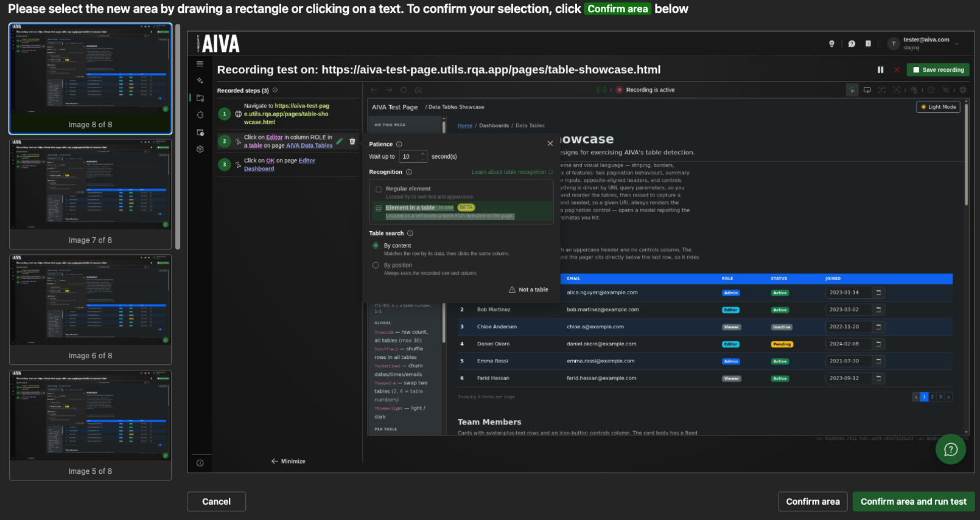Open the date picker for 2023-01-14
The height and width of the screenshot is (520, 980).
[878, 293]
